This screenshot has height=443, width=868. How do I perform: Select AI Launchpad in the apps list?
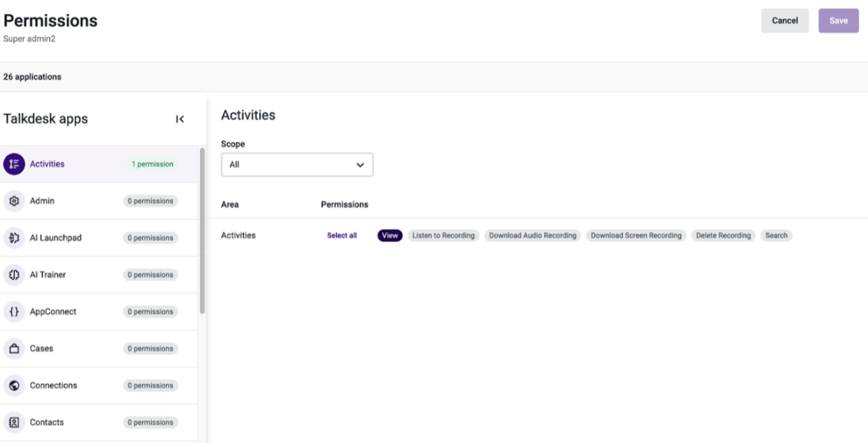tap(99, 238)
